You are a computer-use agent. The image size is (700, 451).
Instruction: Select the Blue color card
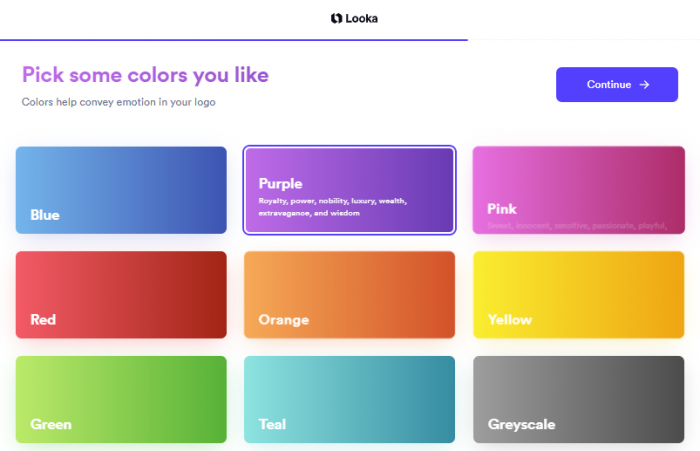click(x=121, y=190)
